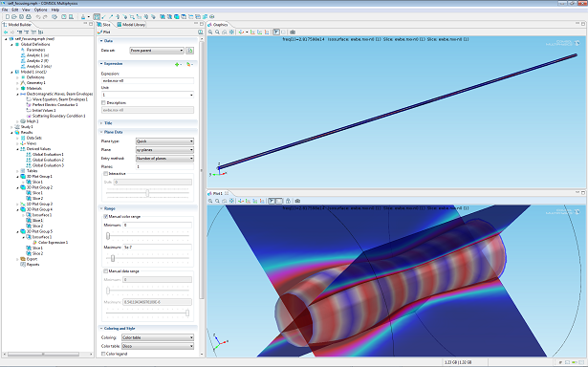Enable the Color legend checkbox
The image size is (588, 367).
[104, 354]
